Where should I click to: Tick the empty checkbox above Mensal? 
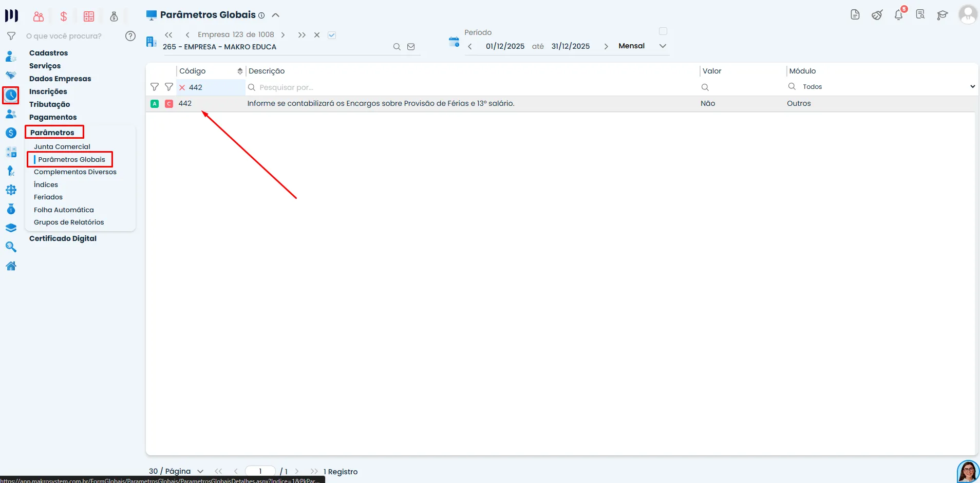663,31
